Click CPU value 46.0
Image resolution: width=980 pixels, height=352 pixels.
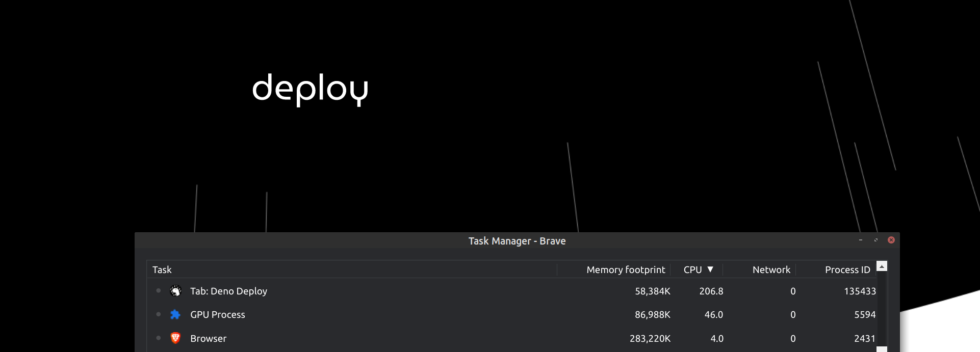click(x=714, y=315)
